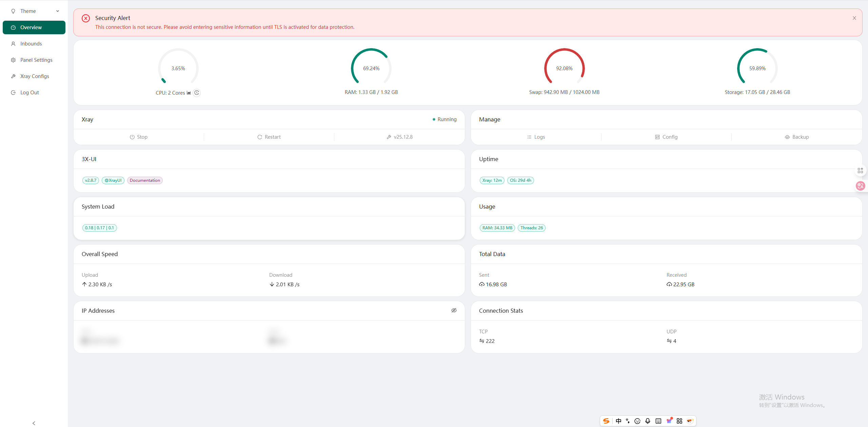
Task: Open the Documentation tag link
Action: click(145, 180)
